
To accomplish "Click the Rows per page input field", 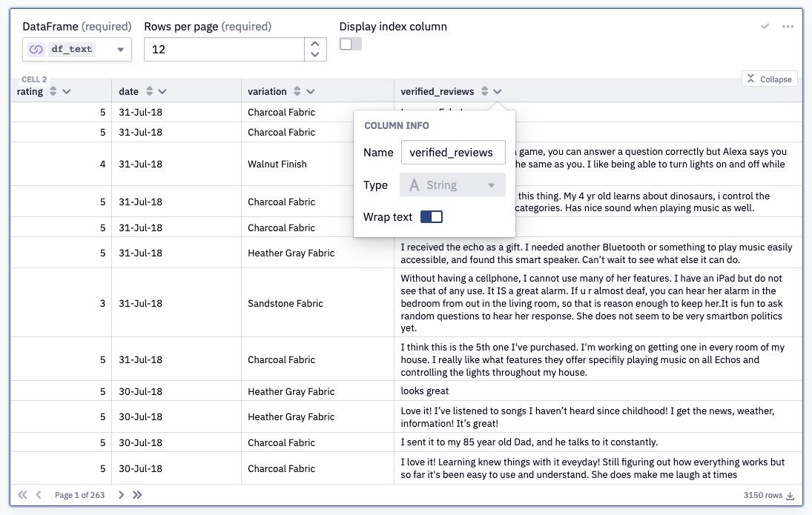I will click(224, 50).
